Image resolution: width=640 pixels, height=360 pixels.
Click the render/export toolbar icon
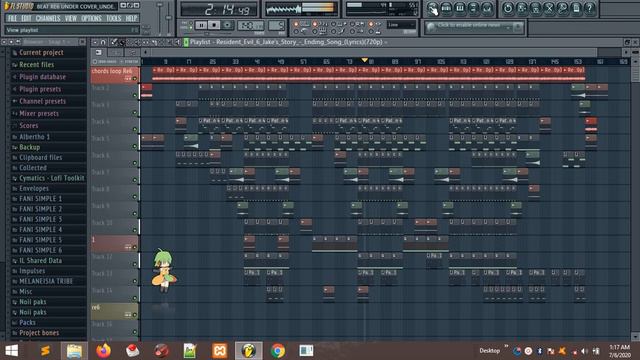coord(535,9)
